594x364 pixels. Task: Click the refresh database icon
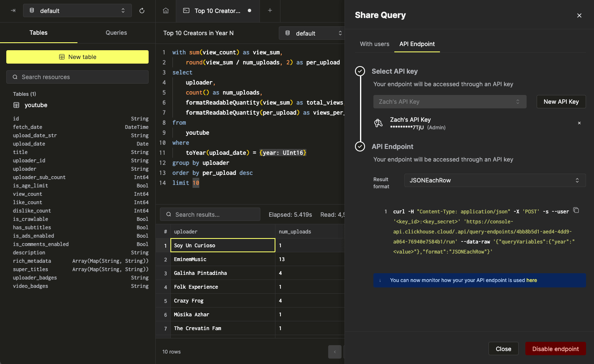(142, 10)
